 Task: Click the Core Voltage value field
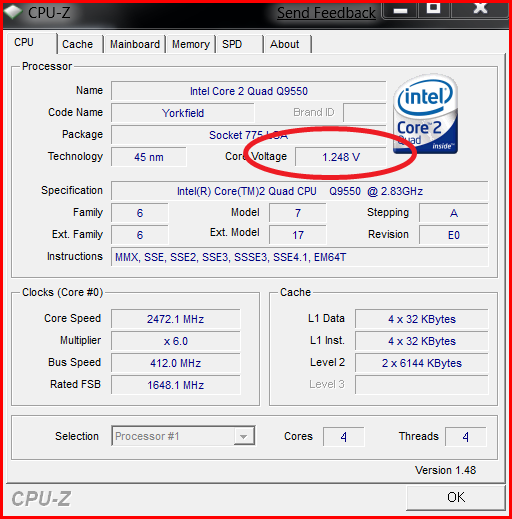point(341,157)
